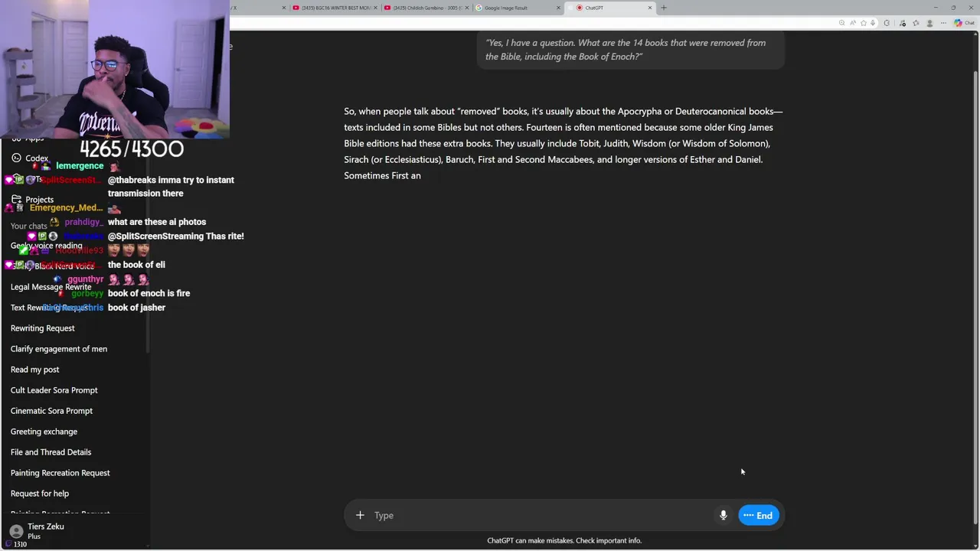The width and height of the screenshot is (980, 551).
Task: Open a new browser tab
Action: 664,8
